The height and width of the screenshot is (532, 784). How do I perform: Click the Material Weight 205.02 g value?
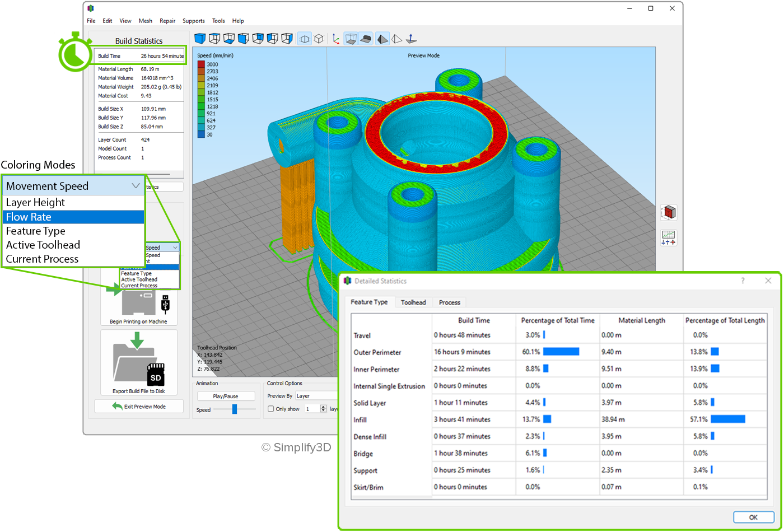click(161, 87)
